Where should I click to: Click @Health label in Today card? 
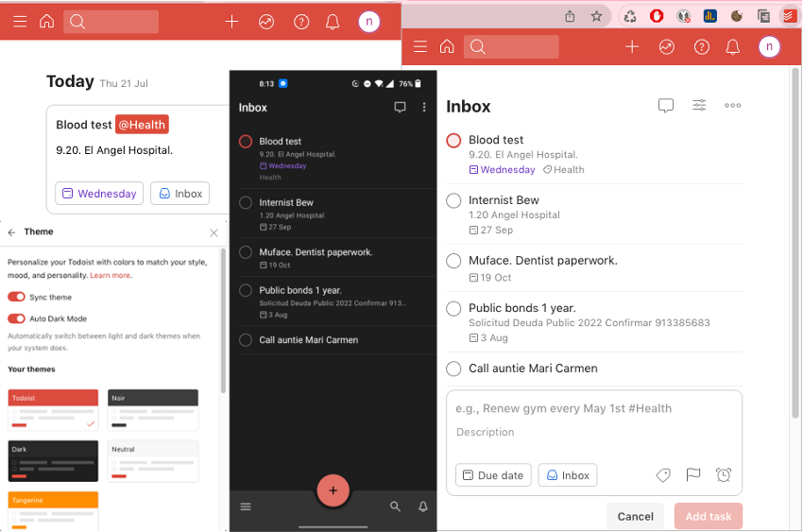(142, 125)
